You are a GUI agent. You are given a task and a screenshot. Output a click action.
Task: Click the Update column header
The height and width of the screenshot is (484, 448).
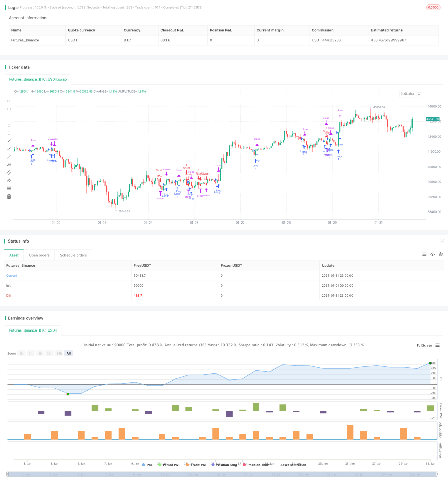coord(328,266)
